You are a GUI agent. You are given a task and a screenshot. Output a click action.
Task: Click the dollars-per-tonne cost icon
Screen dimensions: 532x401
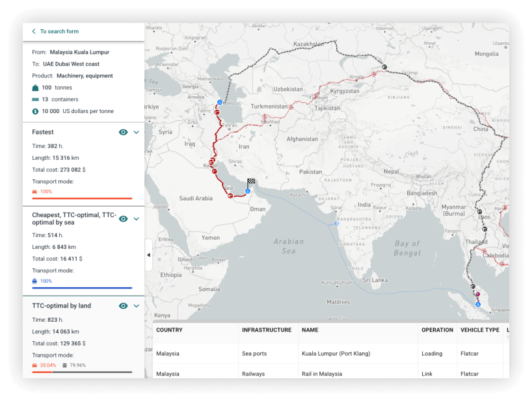pos(34,111)
